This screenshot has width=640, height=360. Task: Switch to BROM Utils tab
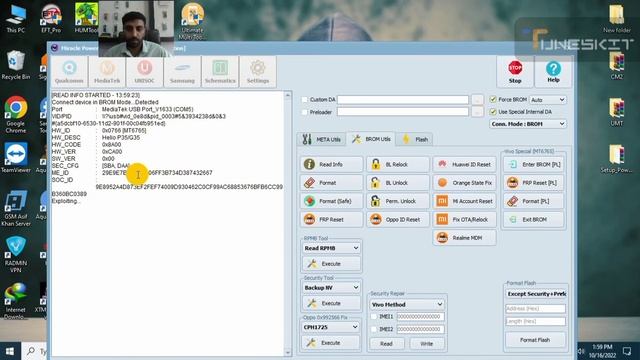click(x=371, y=139)
